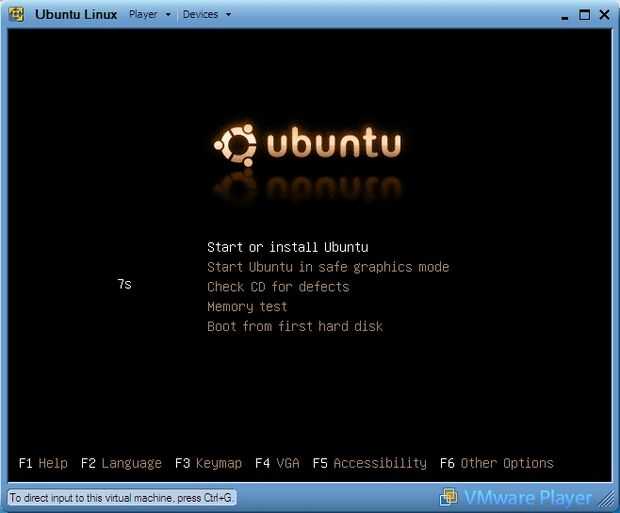The width and height of the screenshot is (620, 513).
Task: Click the Ubuntu logo
Action: click(x=307, y=145)
